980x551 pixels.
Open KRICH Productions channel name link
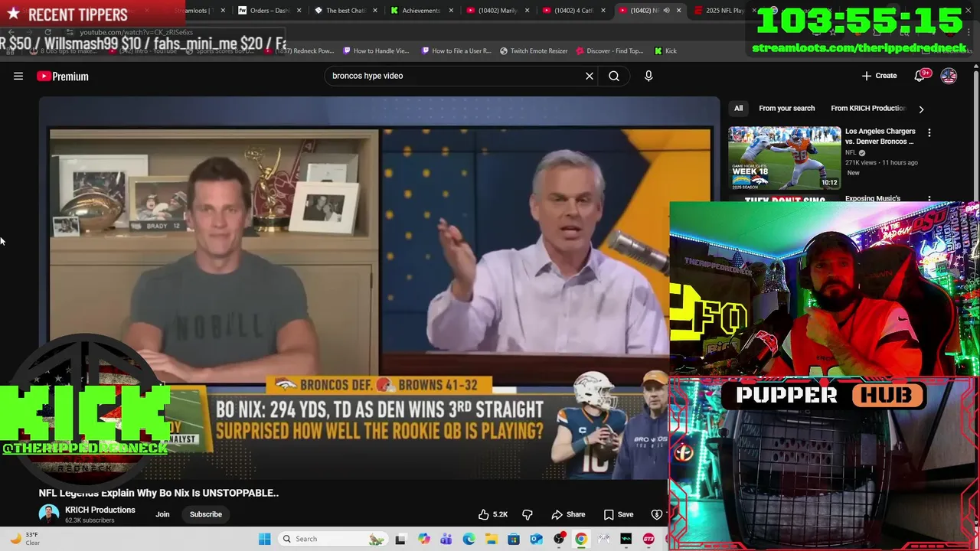click(100, 510)
